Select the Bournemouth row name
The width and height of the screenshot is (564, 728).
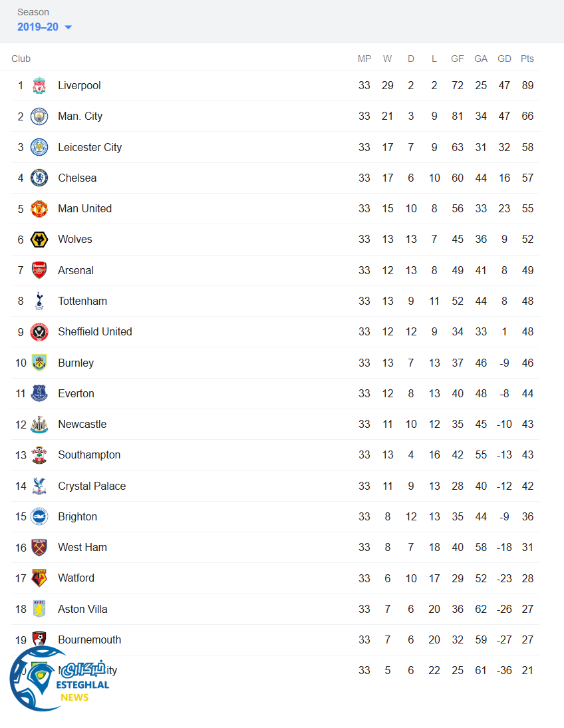[x=90, y=640]
